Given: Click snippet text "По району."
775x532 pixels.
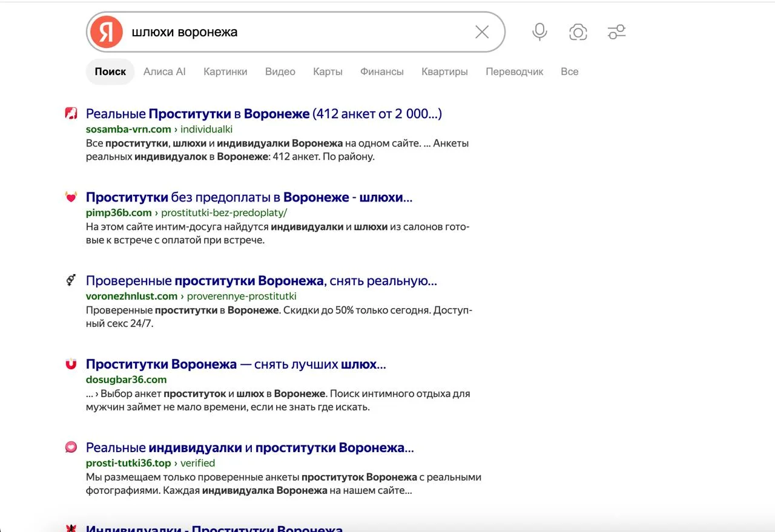Looking at the screenshot, I should [350, 157].
